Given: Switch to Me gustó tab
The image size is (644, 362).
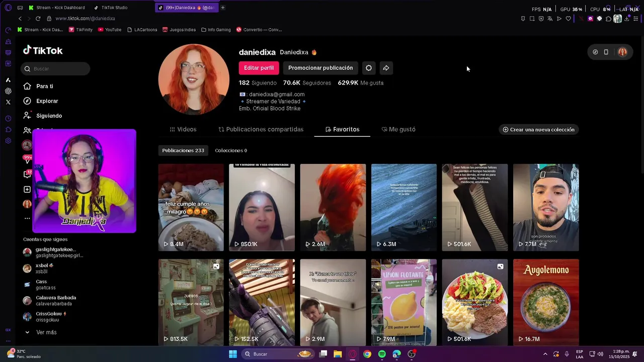Looking at the screenshot, I should click(x=398, y=129).
